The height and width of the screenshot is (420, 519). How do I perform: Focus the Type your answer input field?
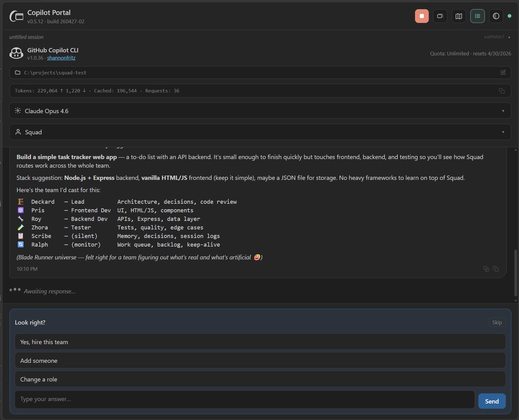coord(245,399)
